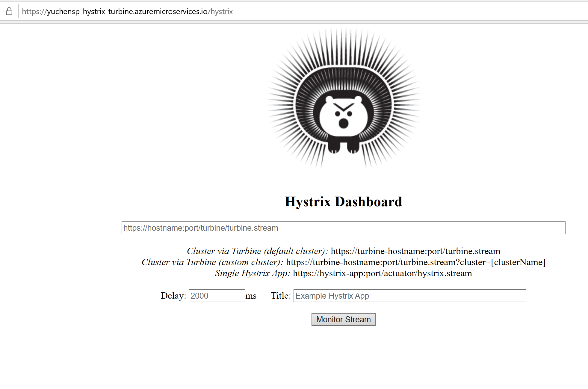Click the default cluster turbine.stream example URL
The image size is (588, 389).
(x=415, y=251)
